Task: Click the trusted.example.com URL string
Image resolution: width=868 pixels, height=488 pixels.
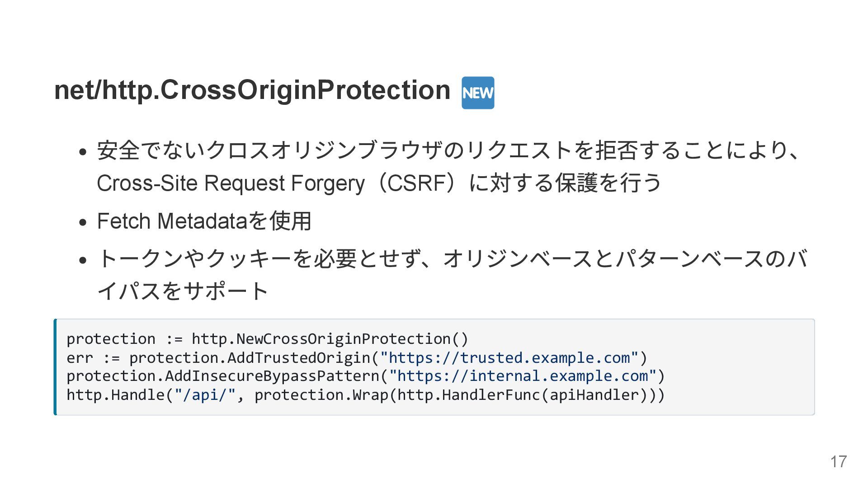Action: (x=509, y=358)
